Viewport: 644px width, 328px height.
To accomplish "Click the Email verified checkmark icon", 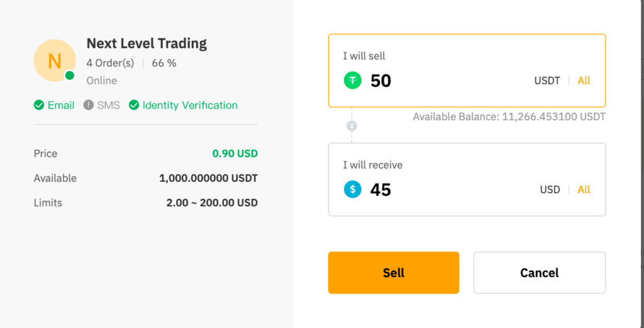I will point(39,105).
